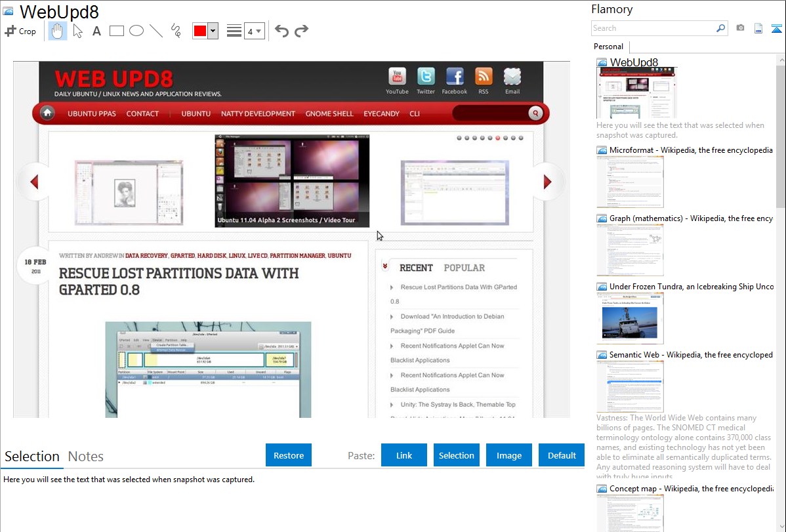
Task: Open the WebUpd8 snapshot thumbnail in sidebar
Action: pyautogui.click(x=636, y=92)
